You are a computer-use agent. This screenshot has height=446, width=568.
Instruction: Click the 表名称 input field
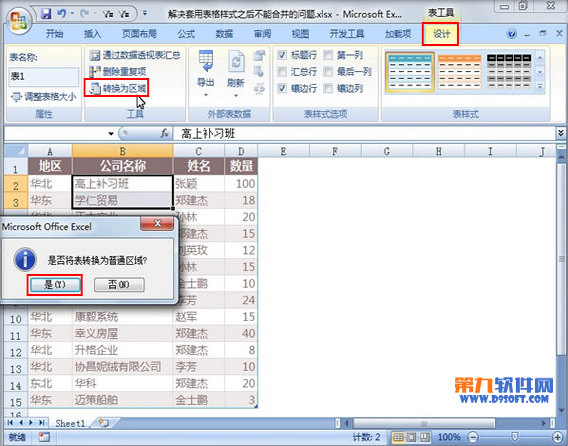point(44,76)
